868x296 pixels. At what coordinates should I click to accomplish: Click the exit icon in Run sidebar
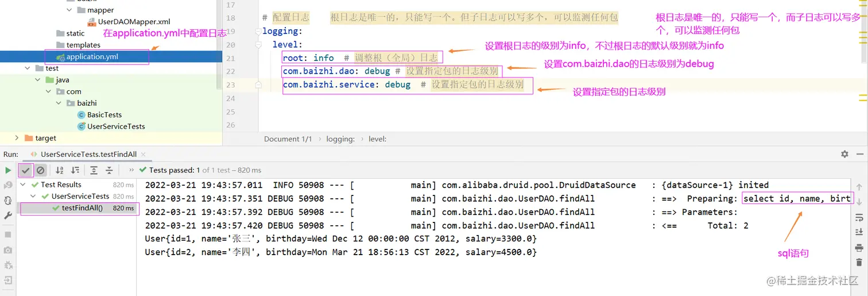pyautogui.click(x=8, y=280)
